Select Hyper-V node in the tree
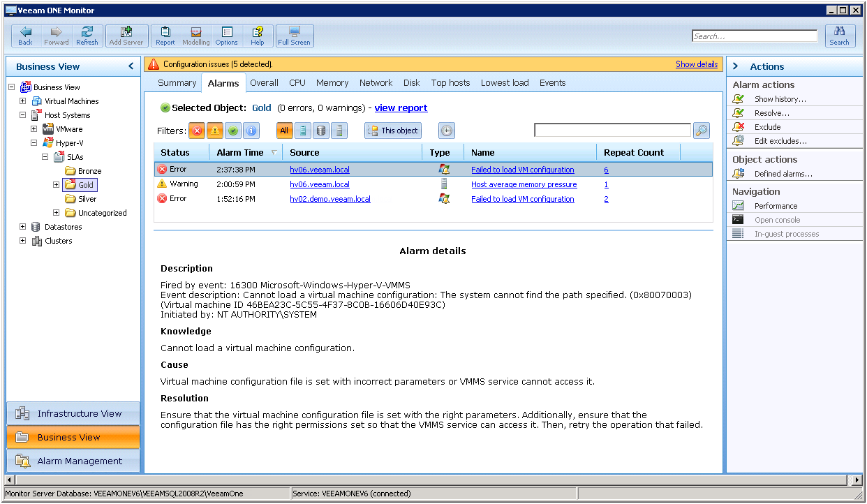This screenshot has height=504, width=867. (70, 143)
